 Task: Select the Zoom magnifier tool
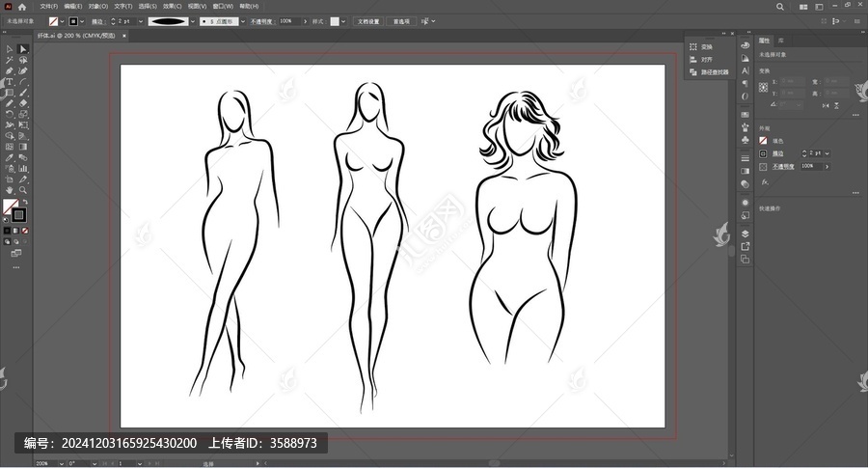click(23, 190)
